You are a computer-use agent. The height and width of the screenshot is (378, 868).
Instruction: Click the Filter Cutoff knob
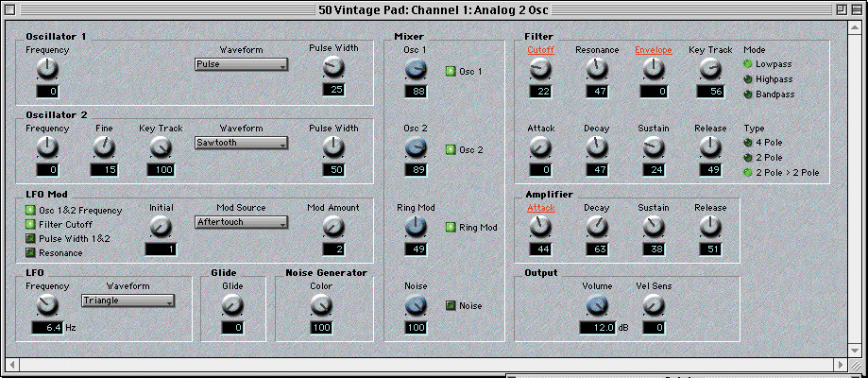point(540,69)
